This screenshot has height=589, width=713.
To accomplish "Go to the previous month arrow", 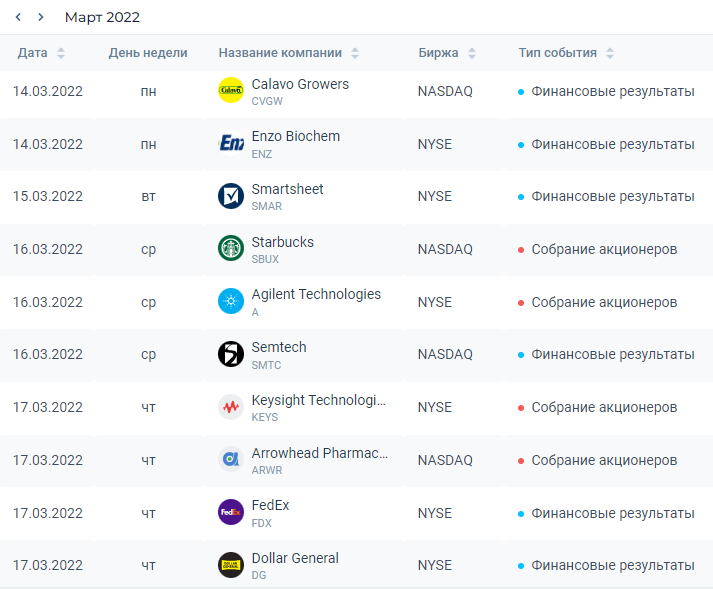I will (18, 17).
